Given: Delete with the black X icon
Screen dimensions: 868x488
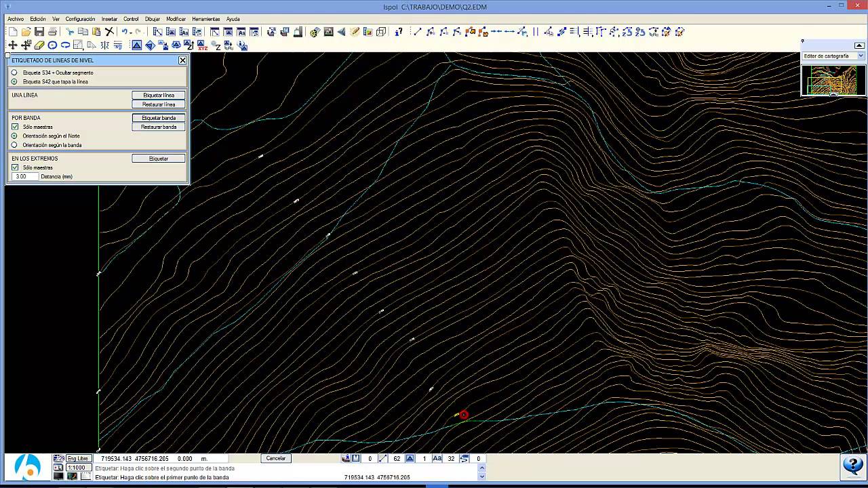Looking at the screenshot, I should coord(109,32).
